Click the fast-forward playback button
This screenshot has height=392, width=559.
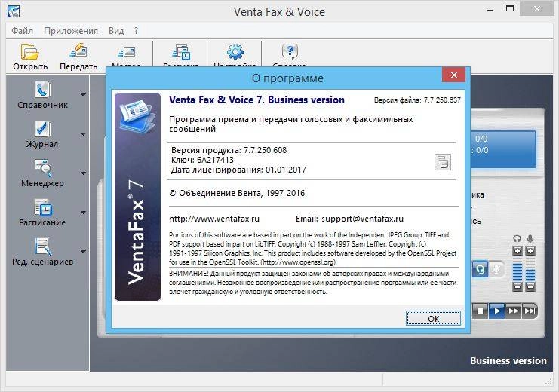coord(514,311)
